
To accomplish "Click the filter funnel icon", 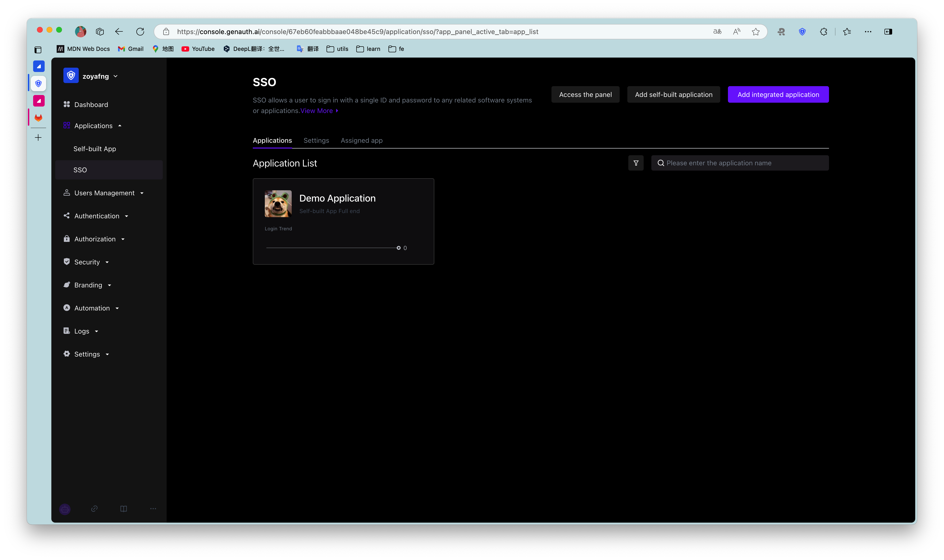I will (636, 163).
